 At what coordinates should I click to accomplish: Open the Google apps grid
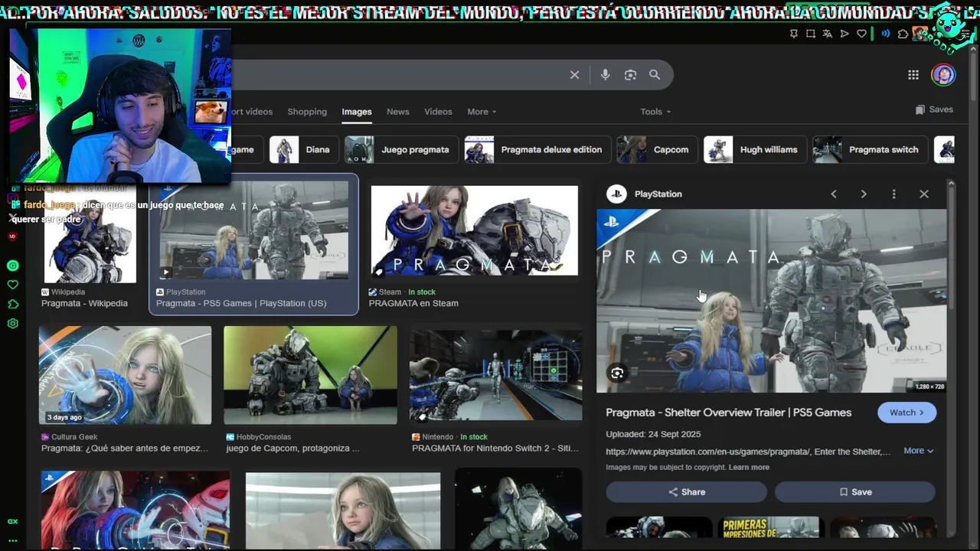913,75
